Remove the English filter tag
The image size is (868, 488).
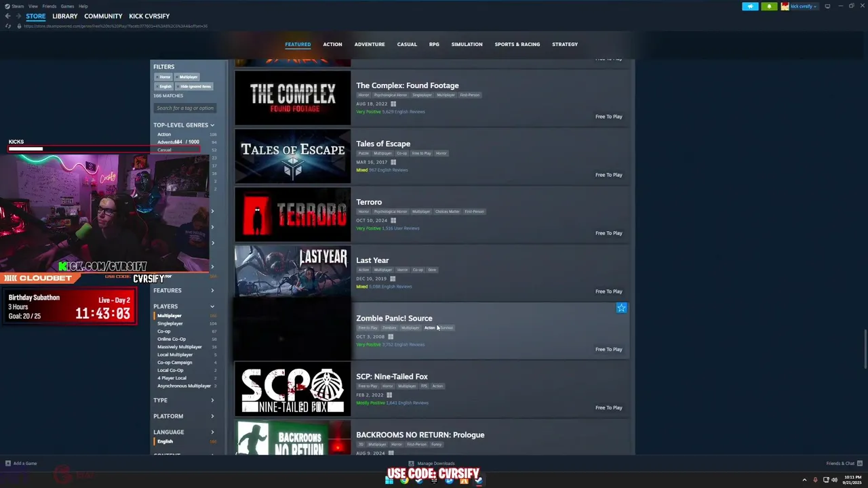[x=164, y=87]
